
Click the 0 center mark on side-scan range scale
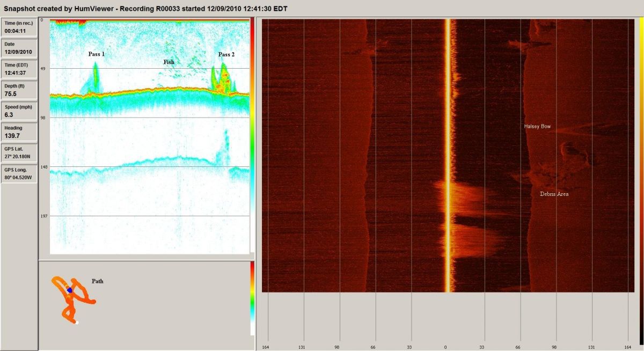pyautogui.click(x=445, y=348)
